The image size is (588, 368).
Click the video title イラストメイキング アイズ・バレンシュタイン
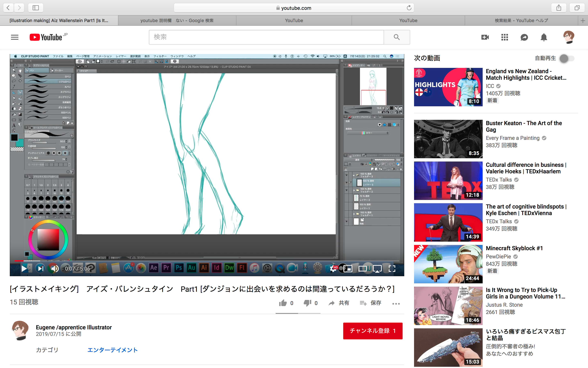click(x=202, y=289)
